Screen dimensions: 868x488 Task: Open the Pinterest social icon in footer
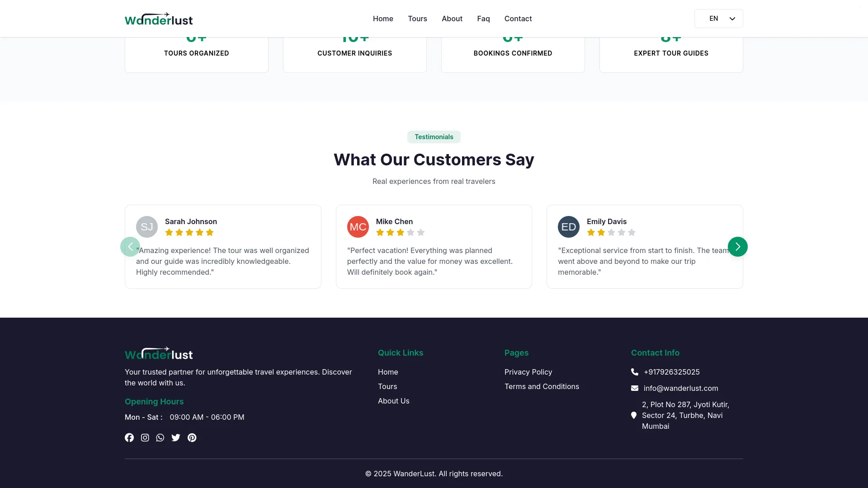tap(192, 437)
